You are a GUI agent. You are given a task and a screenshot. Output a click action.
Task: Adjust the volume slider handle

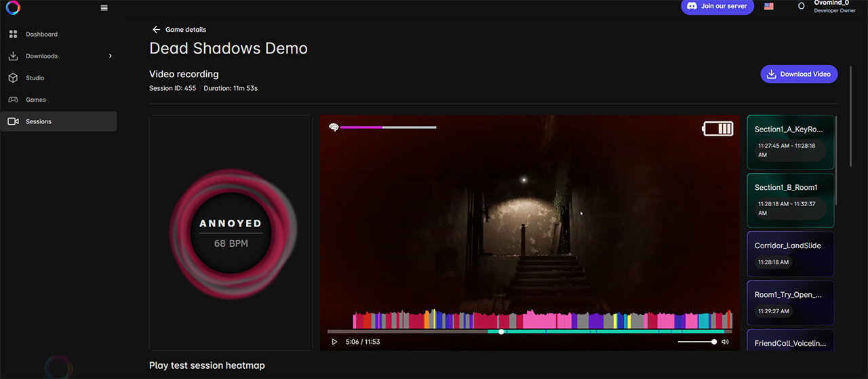pos(714,342)
